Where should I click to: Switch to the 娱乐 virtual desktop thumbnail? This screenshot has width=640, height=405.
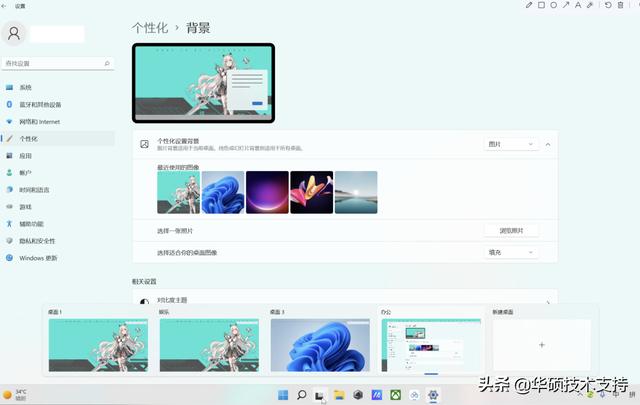pos(209,345)
